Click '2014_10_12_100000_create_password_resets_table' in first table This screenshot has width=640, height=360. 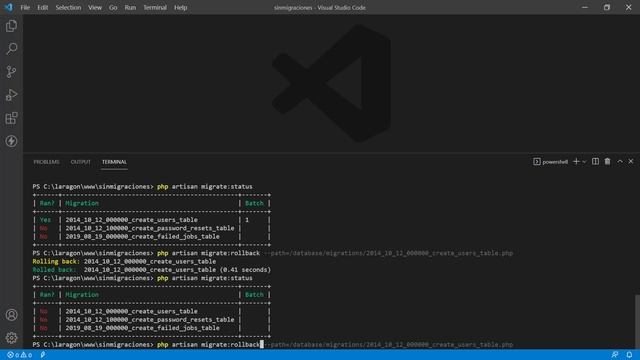[x=150, y=228]
